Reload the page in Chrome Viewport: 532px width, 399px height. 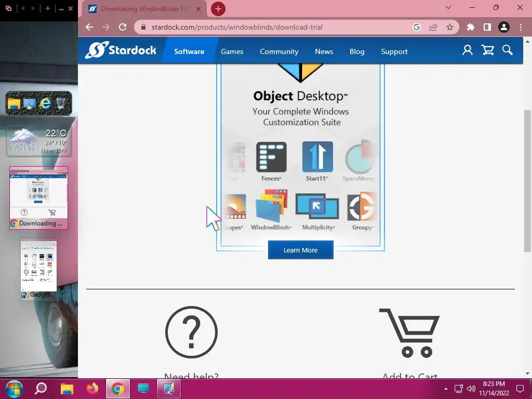pos(123,27)
